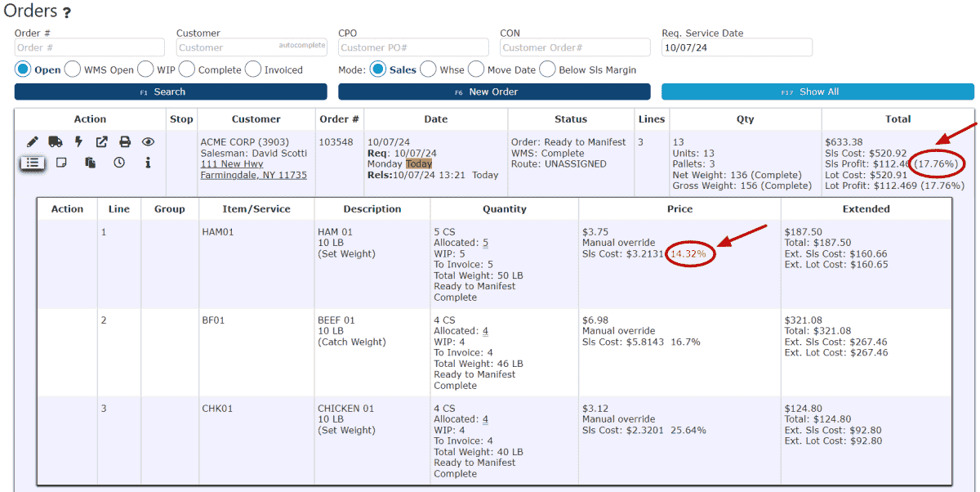This screenshot has width=980, height=492.
Task: Click the Search button
Action: coord(171,92)
